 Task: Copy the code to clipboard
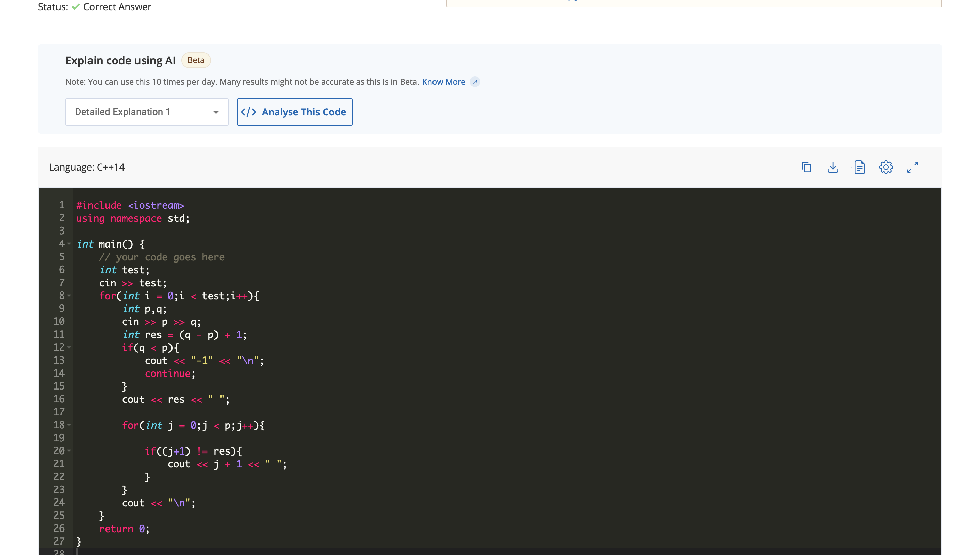807,167
